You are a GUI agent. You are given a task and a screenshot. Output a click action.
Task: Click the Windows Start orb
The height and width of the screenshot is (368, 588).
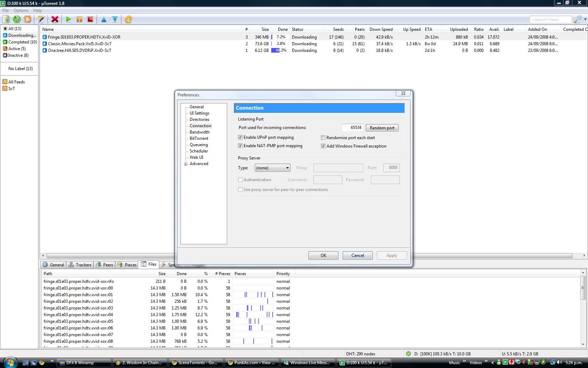tap(10, 362)
